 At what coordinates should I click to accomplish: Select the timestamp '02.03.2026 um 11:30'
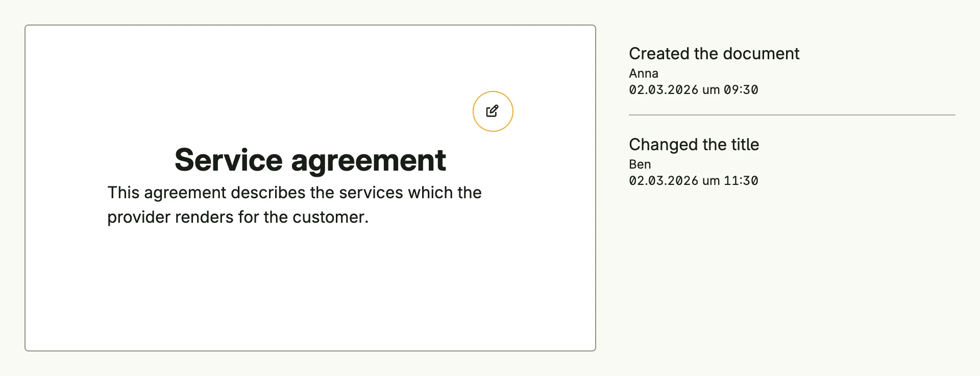pos(694,181)
